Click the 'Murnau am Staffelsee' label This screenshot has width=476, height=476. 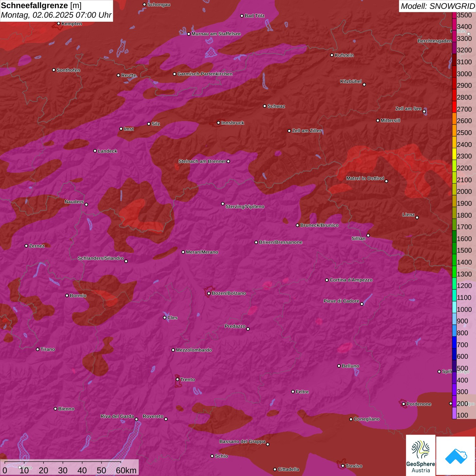216,34
